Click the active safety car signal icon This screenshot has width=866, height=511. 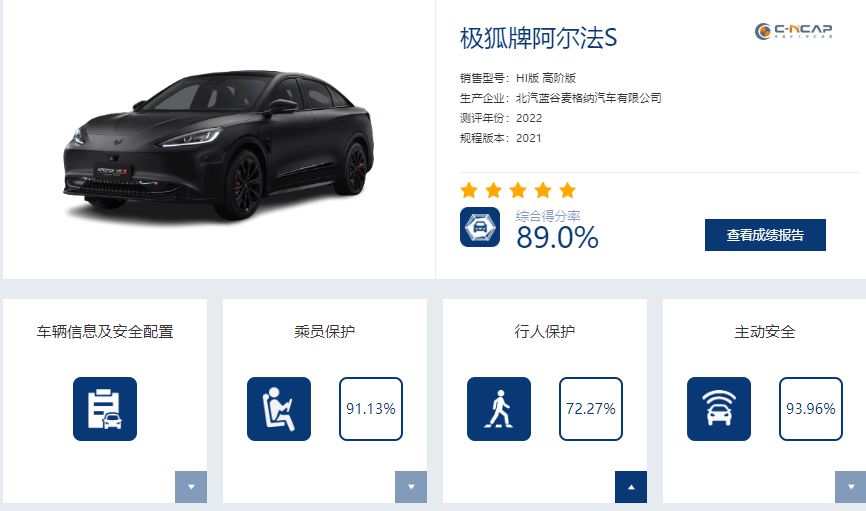(x=719, y=409)
